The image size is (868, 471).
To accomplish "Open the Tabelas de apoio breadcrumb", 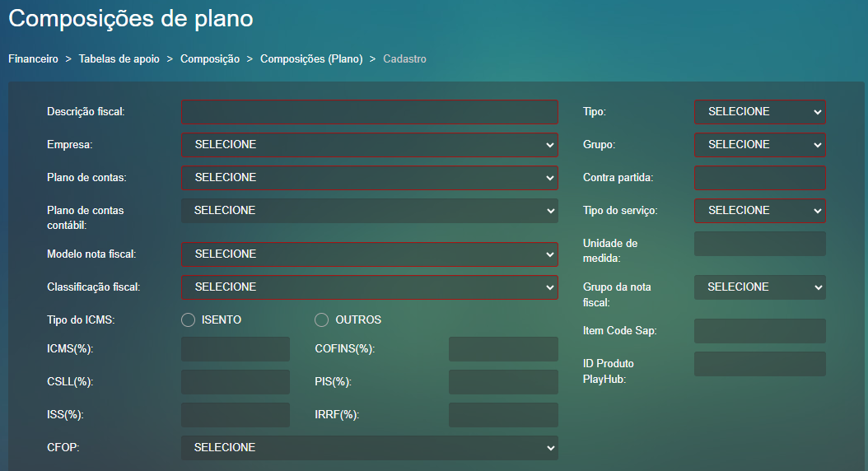I will (119, 59).
